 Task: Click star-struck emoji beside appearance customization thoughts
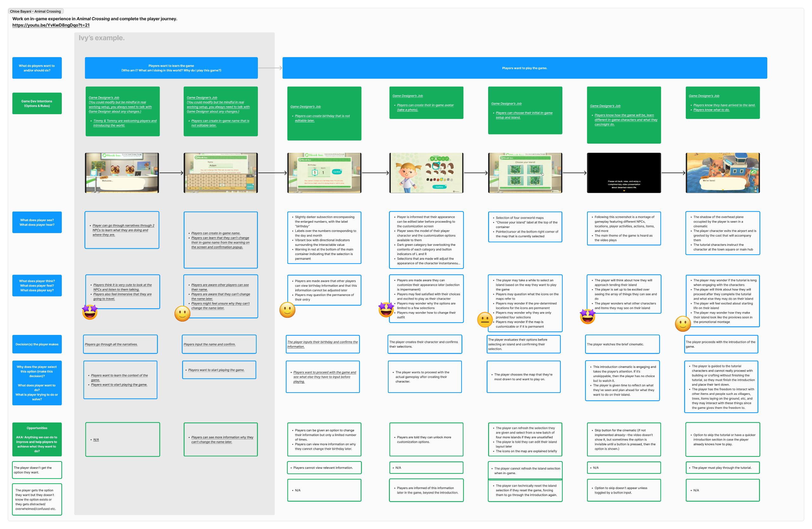(386, 310)
